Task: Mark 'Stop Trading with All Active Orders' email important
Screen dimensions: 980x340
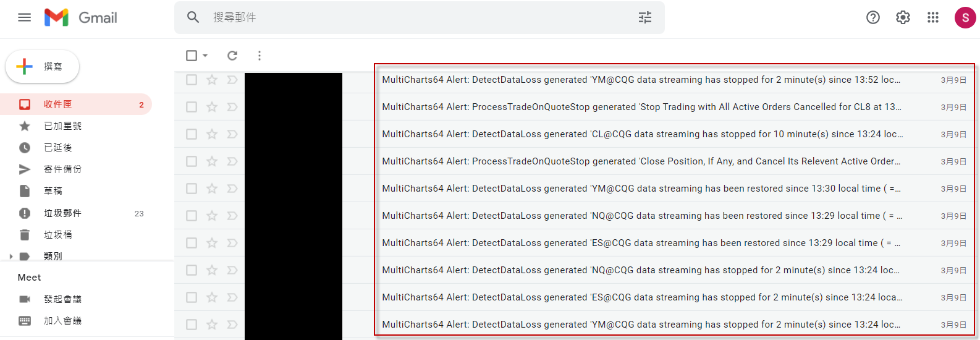Action: [232, 107]
